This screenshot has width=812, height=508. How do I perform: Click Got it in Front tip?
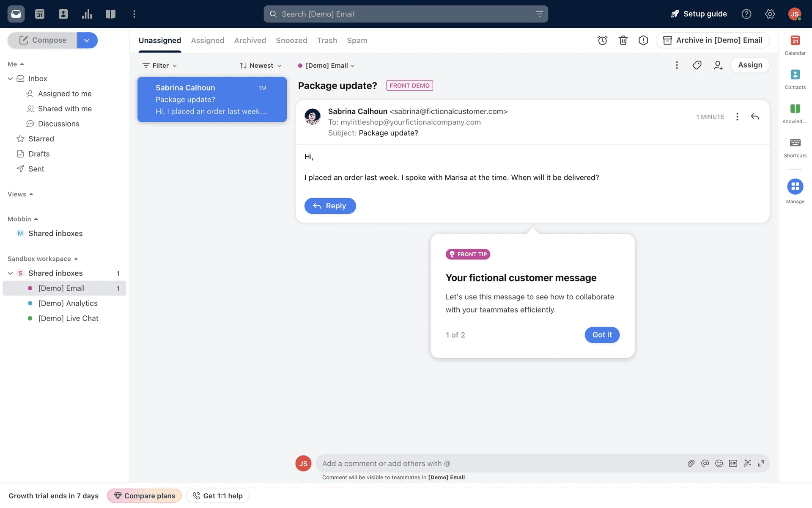pos(602,335)
